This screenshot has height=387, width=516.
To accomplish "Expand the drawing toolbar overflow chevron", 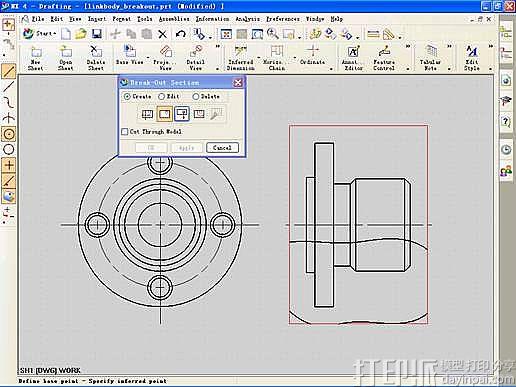I will [x=218, y=47].
